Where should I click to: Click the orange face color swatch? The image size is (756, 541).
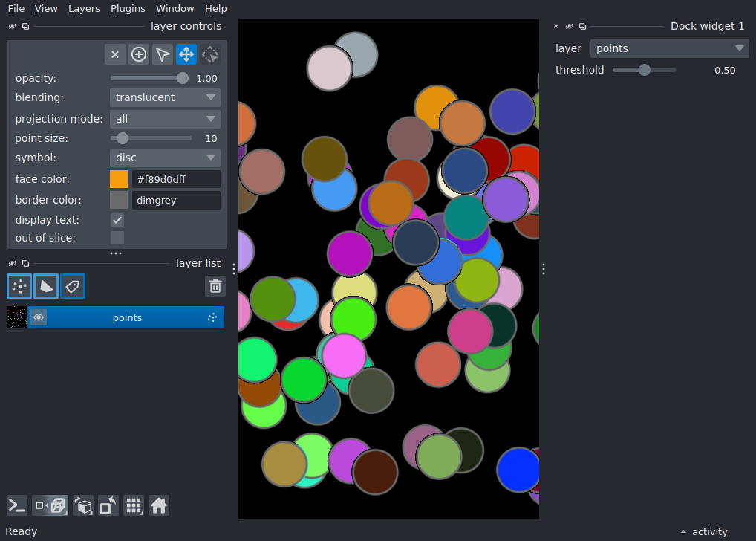[119, 179]
